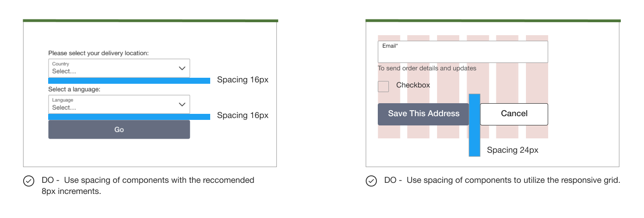Click the rightmost pink grid column
Screen dimensions: 644x218
point(537,132)
